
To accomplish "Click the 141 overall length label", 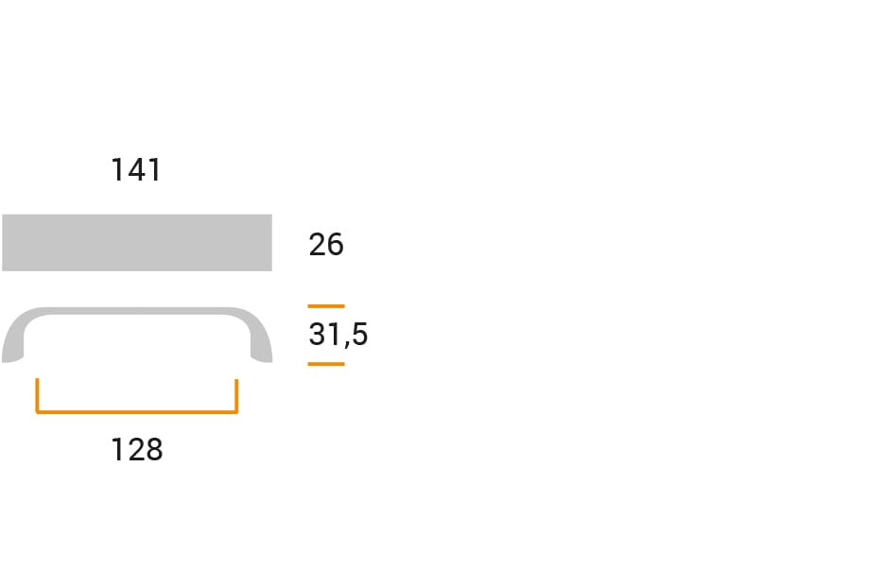I will coord(136,170).
